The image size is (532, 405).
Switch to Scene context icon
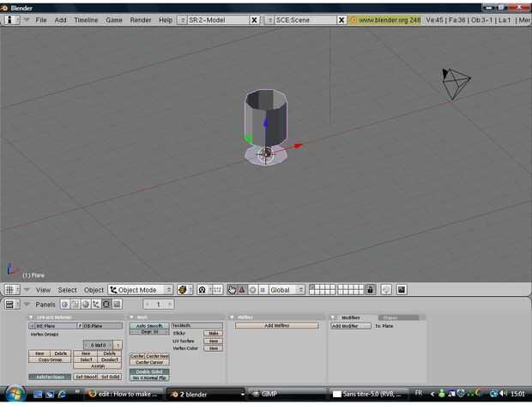pos(117,305)
